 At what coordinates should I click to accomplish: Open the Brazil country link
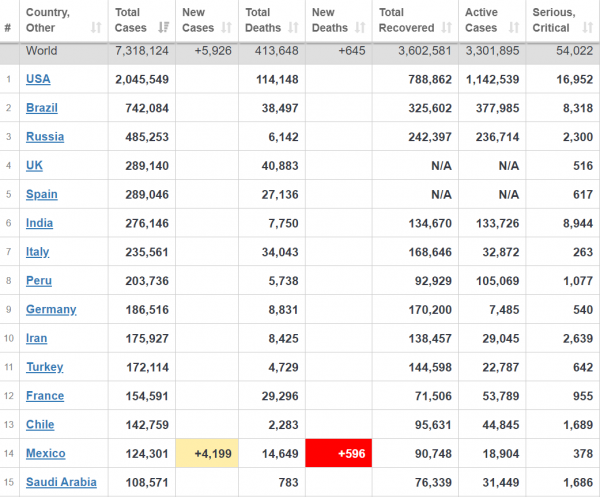[x=42, y=108]
